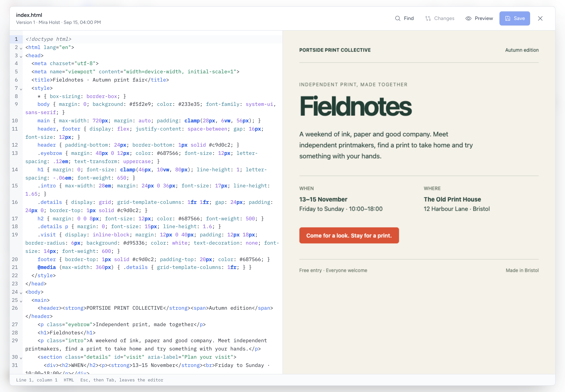Save the index.html file

point(514,18)
